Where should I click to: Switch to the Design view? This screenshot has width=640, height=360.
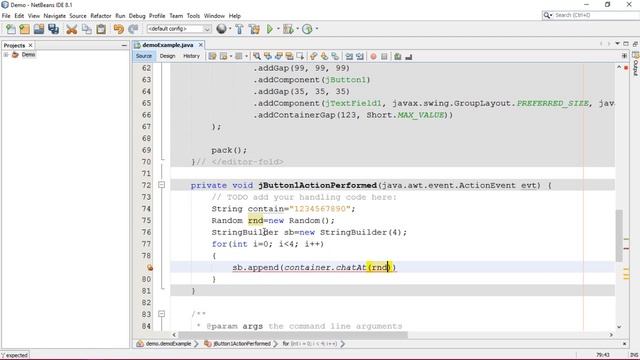pos(167,56)
